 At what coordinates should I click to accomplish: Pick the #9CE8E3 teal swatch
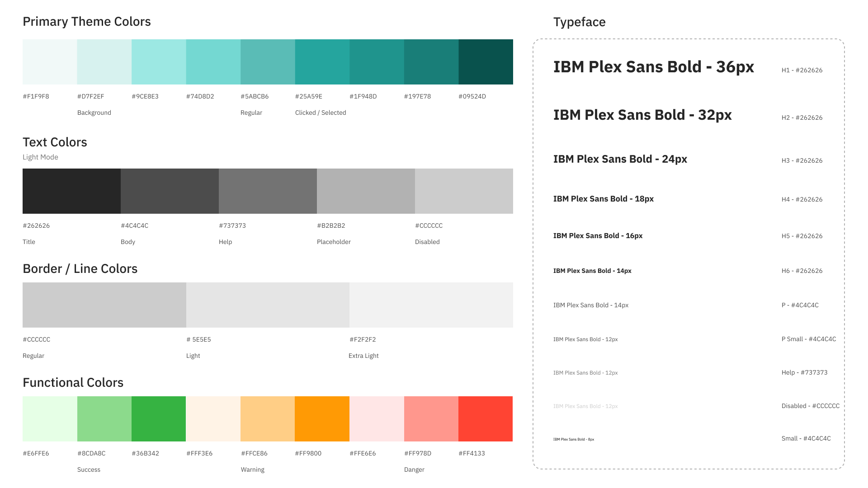click(159, 62)
